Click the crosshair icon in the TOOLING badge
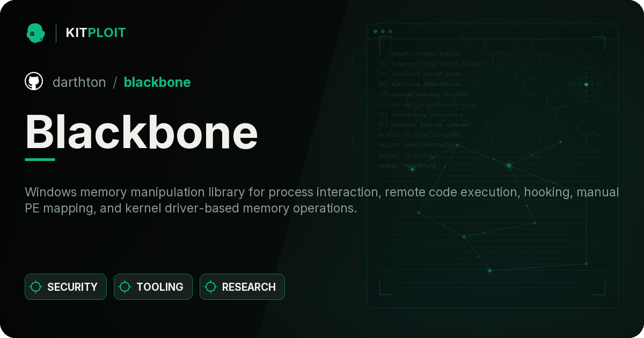The image size is (644, 338). pos(125,287)
